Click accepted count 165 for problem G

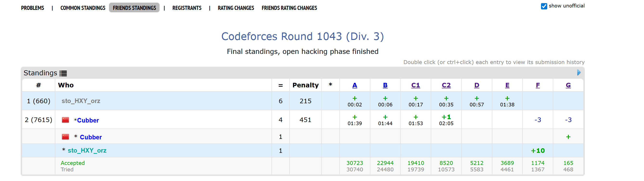[x=568, y=163]
